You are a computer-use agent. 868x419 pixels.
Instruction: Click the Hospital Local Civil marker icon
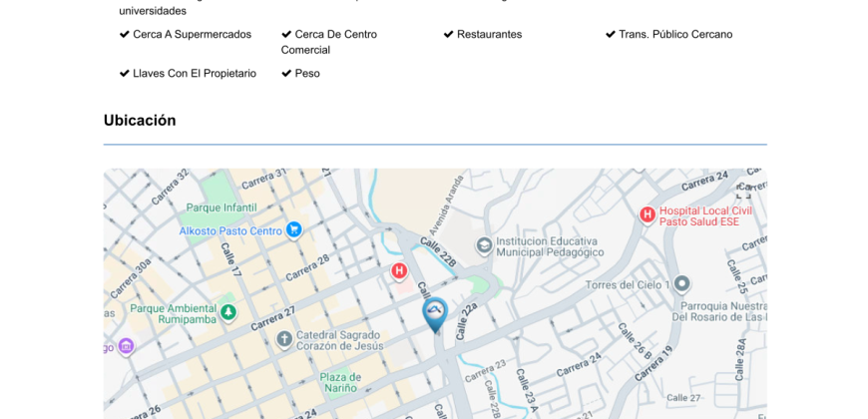pos(647,214)
